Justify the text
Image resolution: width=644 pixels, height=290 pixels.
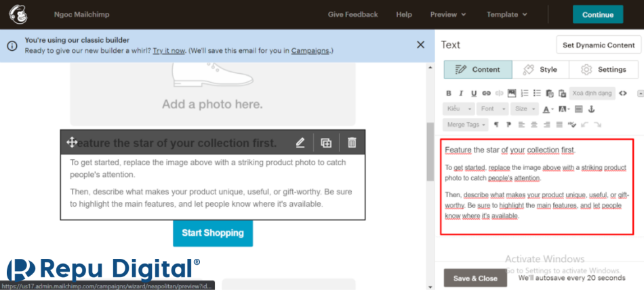coord(559,125)
